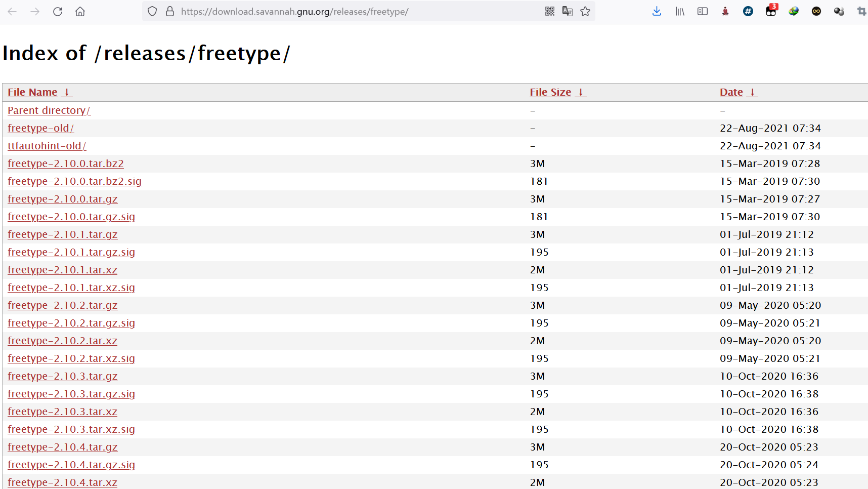Download freetype-2.10.1.tar.gz.sig signature

pos(71,252)
